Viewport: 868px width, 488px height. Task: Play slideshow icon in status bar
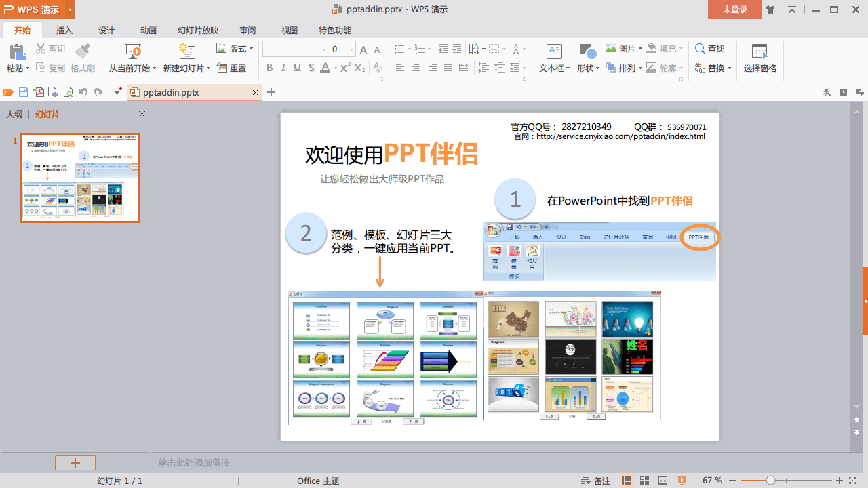[682, 481]
